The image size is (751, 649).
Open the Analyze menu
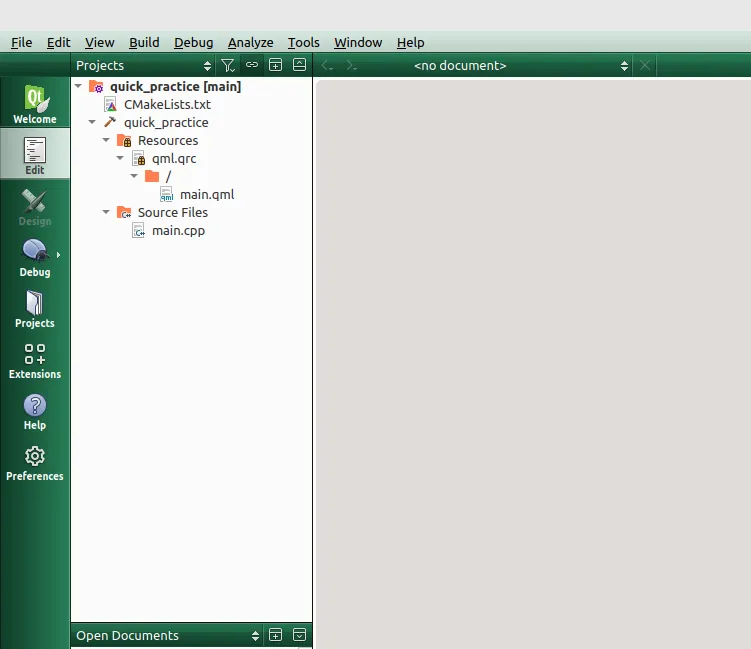(x=250, y=43)
